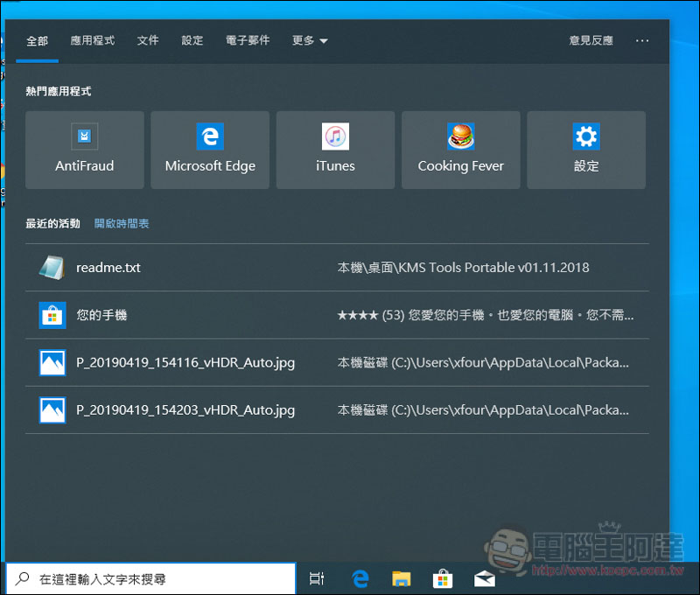Open the 您的手機 entry

coord(101,315)
